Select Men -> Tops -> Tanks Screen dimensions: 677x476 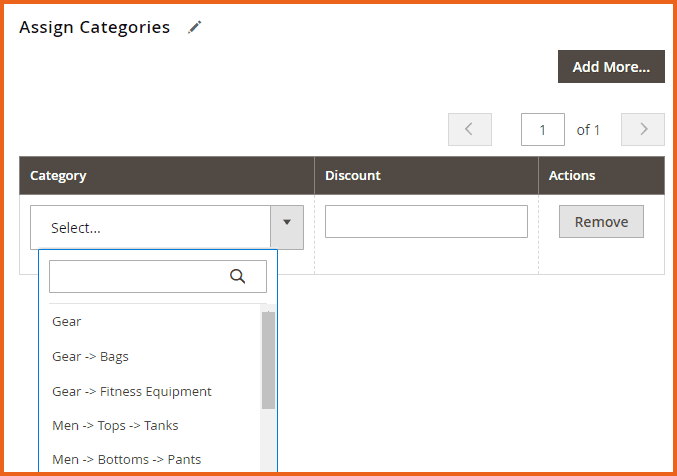pos(115,426)
